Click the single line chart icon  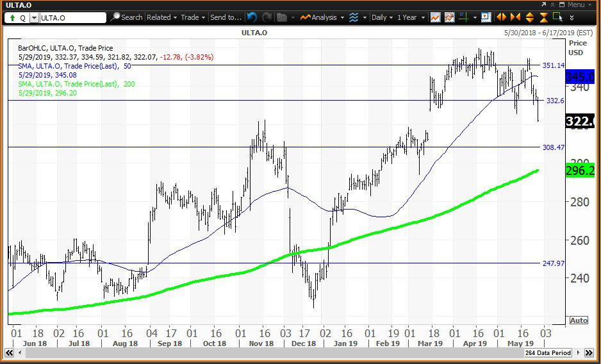pyautogui.click(x=436, y=17)
